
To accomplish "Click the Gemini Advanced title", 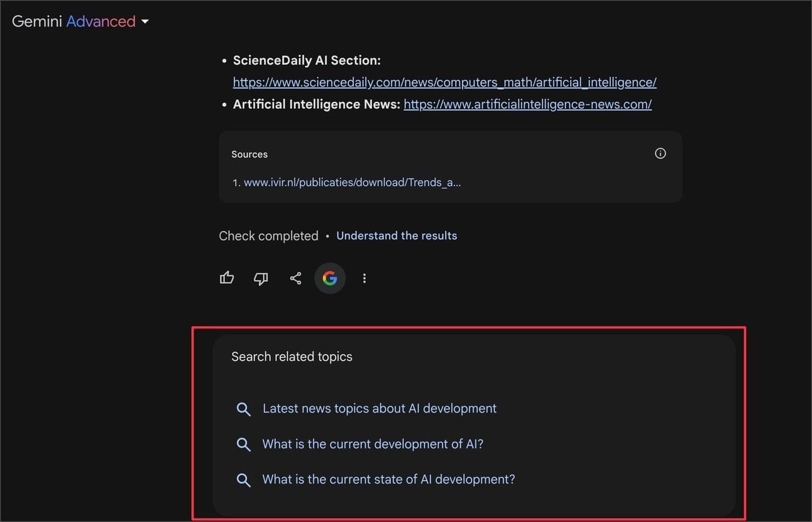I will click(74, 21).
